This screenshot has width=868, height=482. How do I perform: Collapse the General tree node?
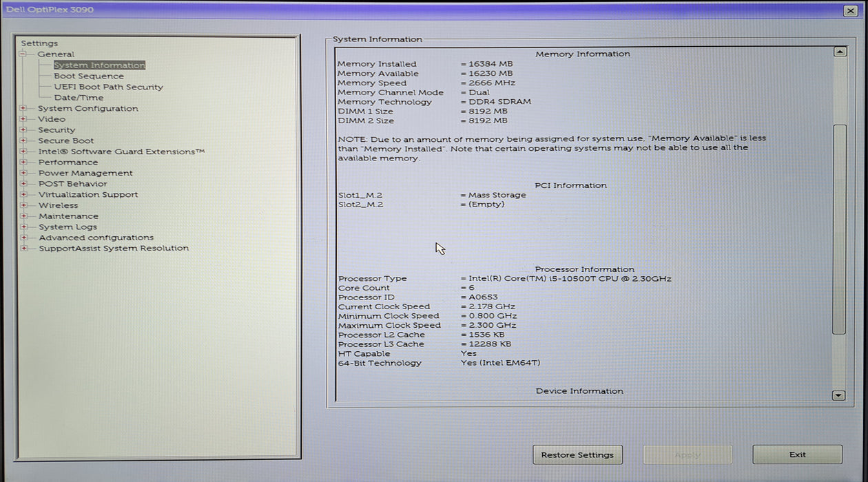(23, 54)
